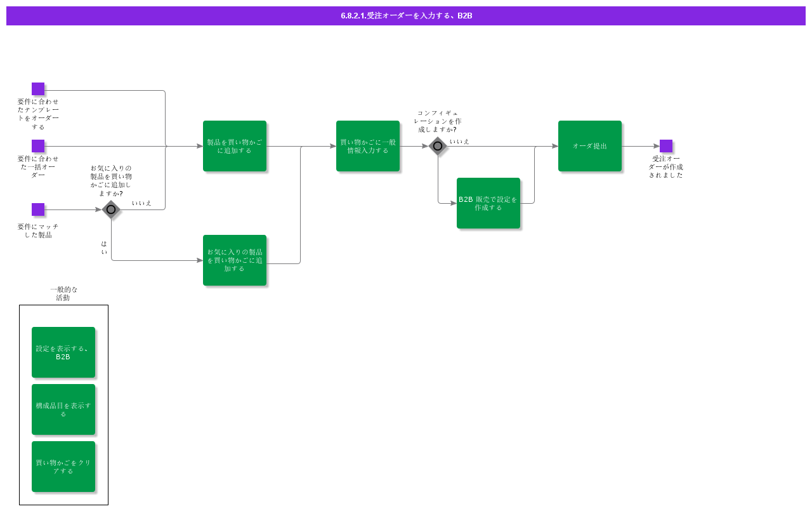Click the label '受注オーダーが作成されました'
812x511 pixels.
coord(666,166)
